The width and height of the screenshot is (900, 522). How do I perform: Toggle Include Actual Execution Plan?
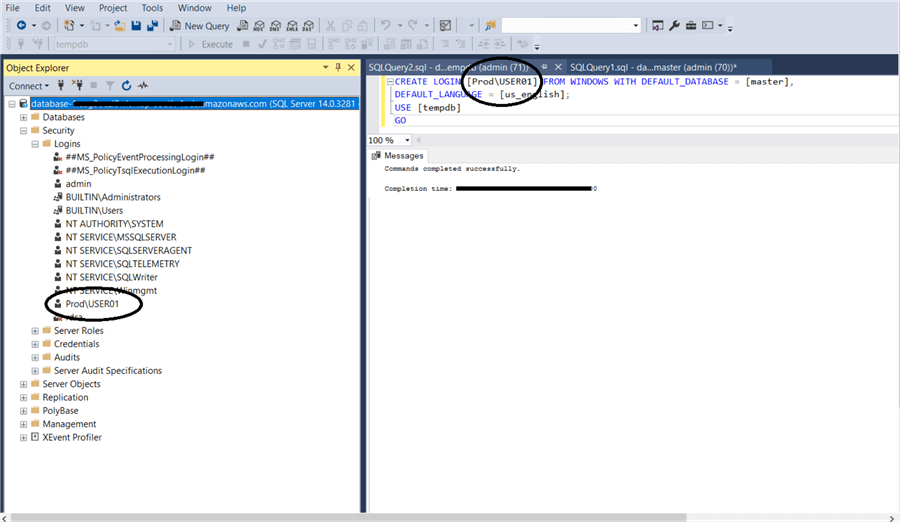333,44
